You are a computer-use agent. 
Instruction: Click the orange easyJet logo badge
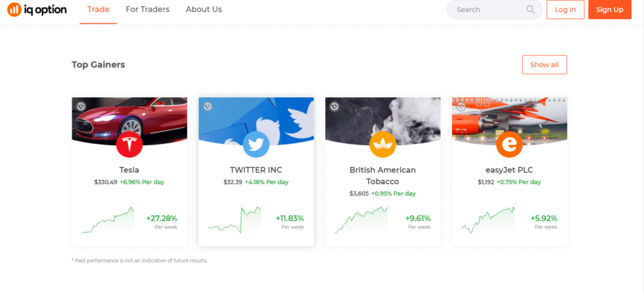tap(509, 145)
